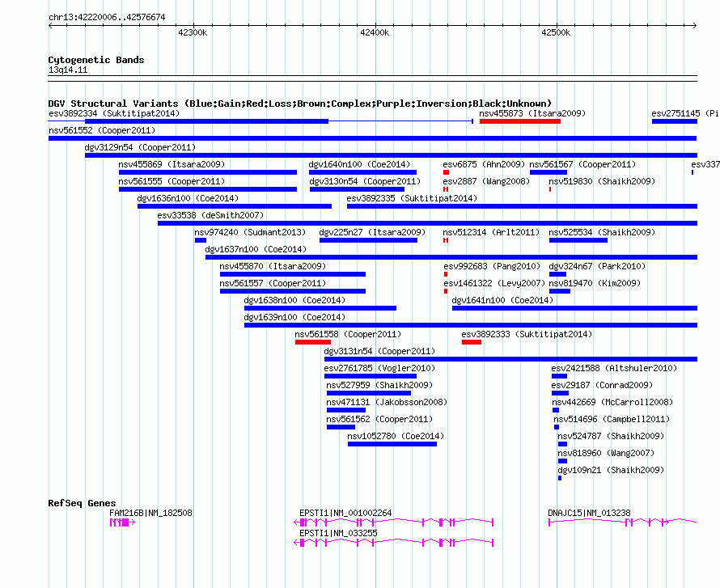Click nsv561555 (Cooper2011) label
The width and height of the screenshot is (720, 588).
pyautogui.click(x=172, y=181)
